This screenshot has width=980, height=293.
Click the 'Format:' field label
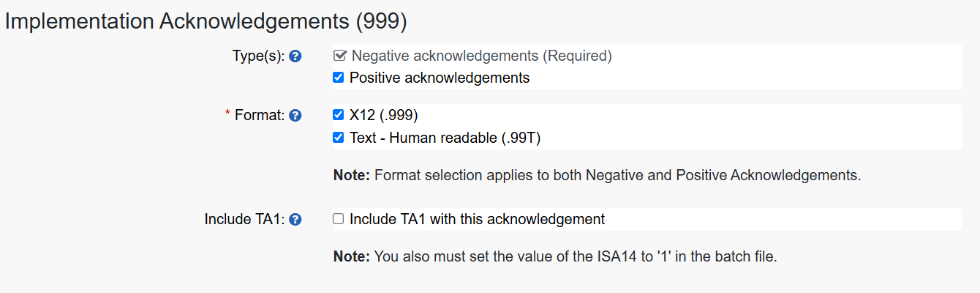tap(260, 115)
